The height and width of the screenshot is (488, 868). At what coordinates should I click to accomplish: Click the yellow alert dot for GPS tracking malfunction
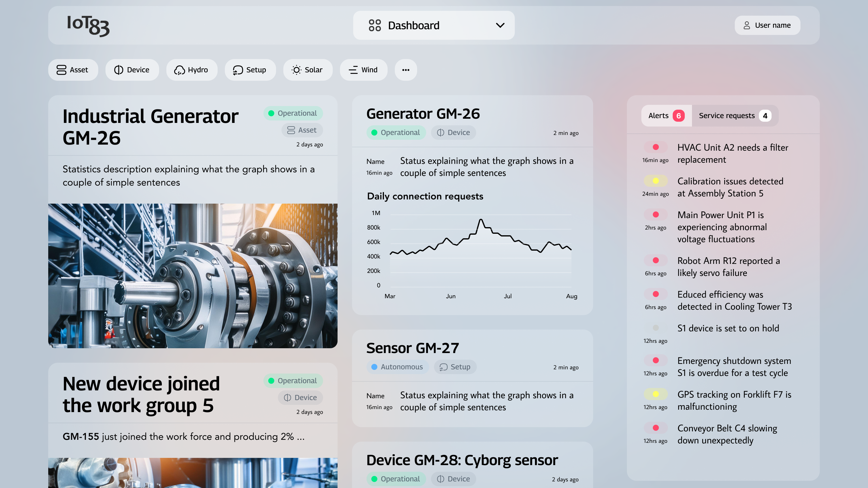click(656, 394)
